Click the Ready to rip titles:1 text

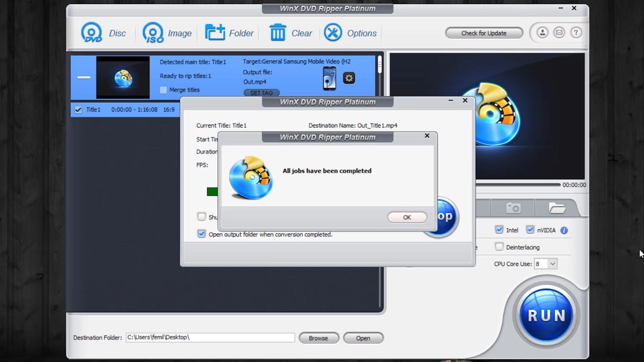point(186,76)
